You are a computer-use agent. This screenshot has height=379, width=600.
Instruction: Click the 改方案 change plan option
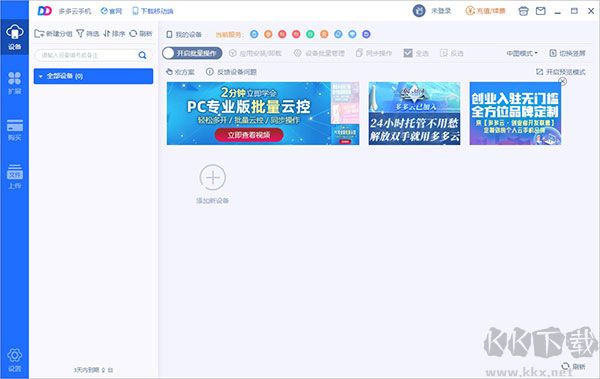(x=180, y=72)
